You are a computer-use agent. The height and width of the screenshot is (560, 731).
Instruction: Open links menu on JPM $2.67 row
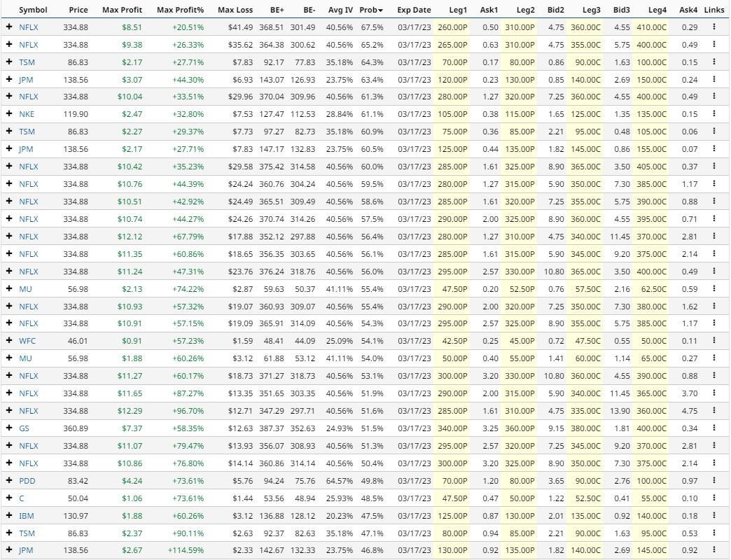click(713, 550)
